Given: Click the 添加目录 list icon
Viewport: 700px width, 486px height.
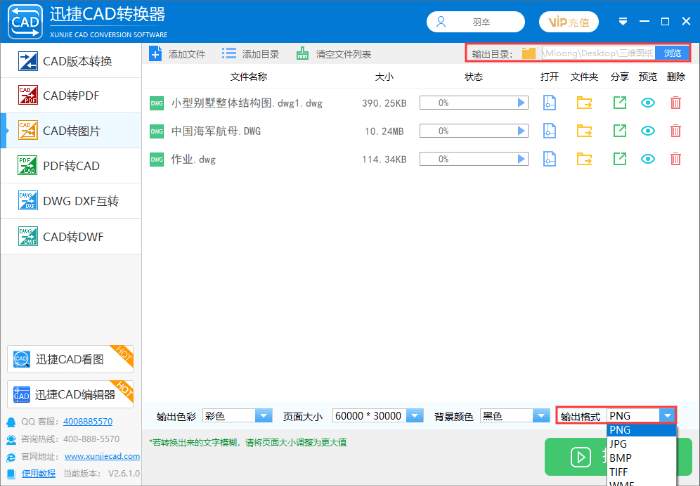Looking at the screenshot, I should [229, 54].
